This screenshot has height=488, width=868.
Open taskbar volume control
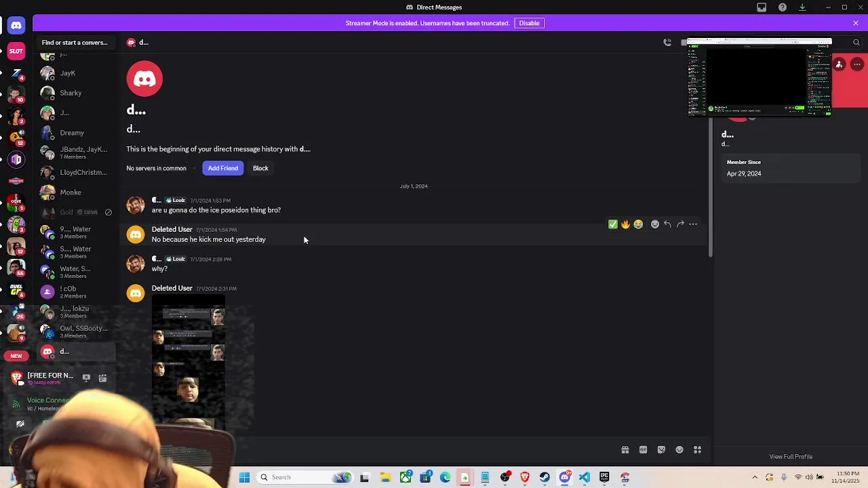click(809, 477)
